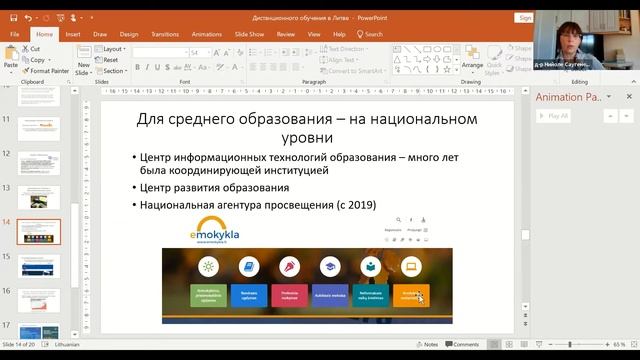The image size is (640, 360).
Task: Select slide 11 thumbnail
Action: (x=39, y=129)
